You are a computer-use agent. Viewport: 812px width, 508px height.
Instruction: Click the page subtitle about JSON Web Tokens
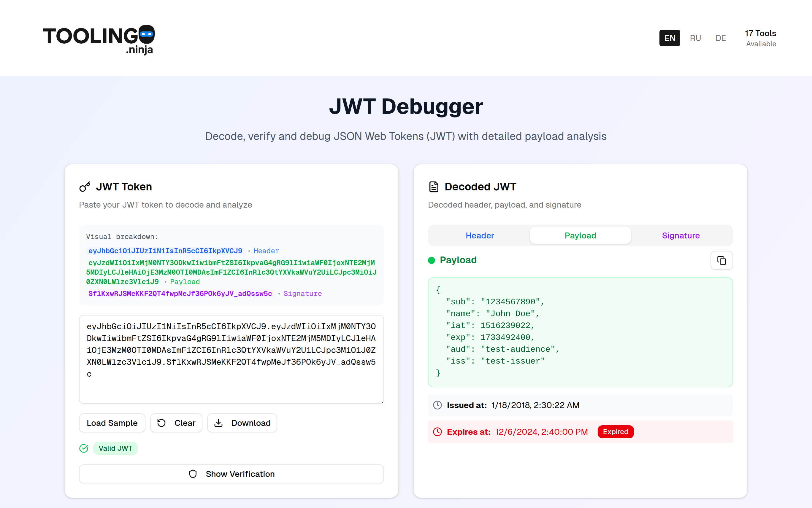[x=406, y=136]
